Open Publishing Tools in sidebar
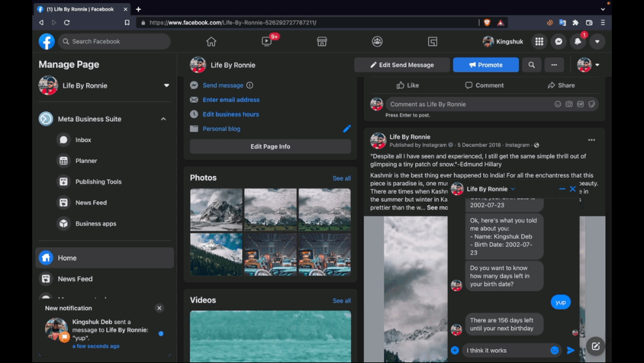644x363 pixels. click(98, 181)
